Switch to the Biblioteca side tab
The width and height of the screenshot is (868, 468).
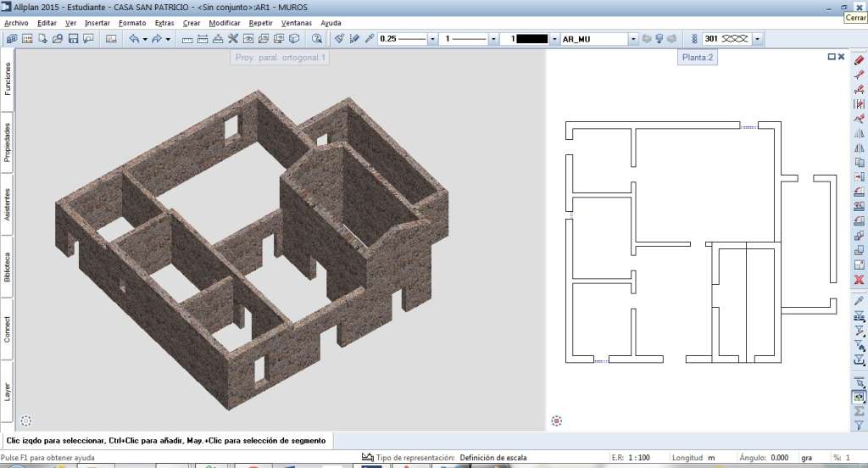coord(8,267)
